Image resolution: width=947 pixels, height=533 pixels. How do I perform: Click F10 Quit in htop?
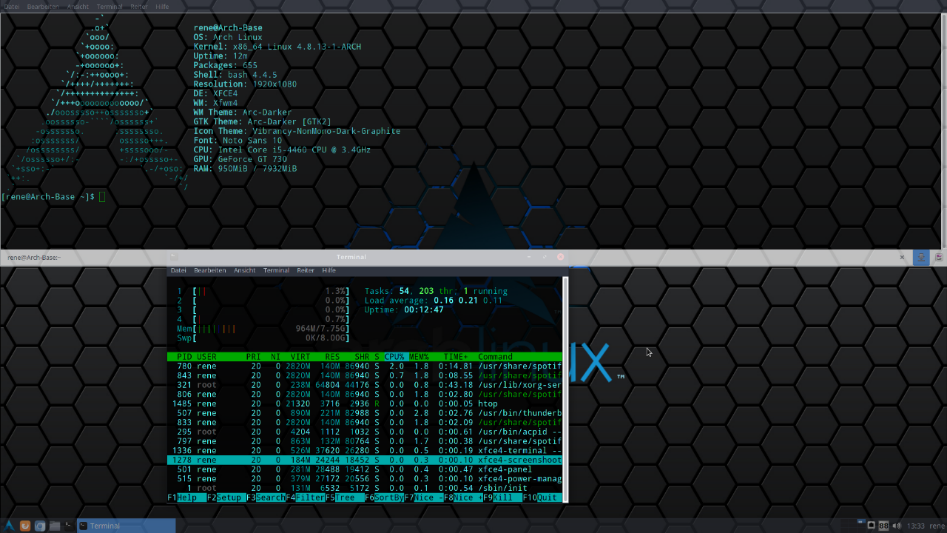(x=542, y=498)
